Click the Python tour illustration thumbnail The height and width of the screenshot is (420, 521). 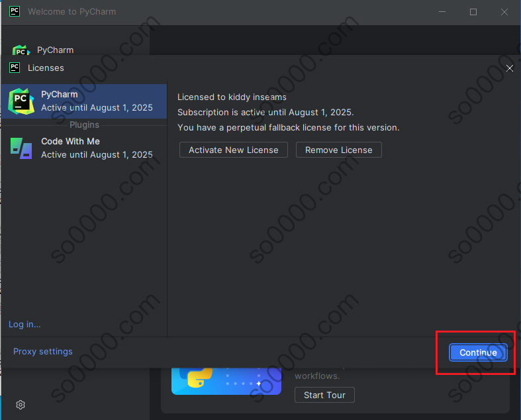point(226,381)
